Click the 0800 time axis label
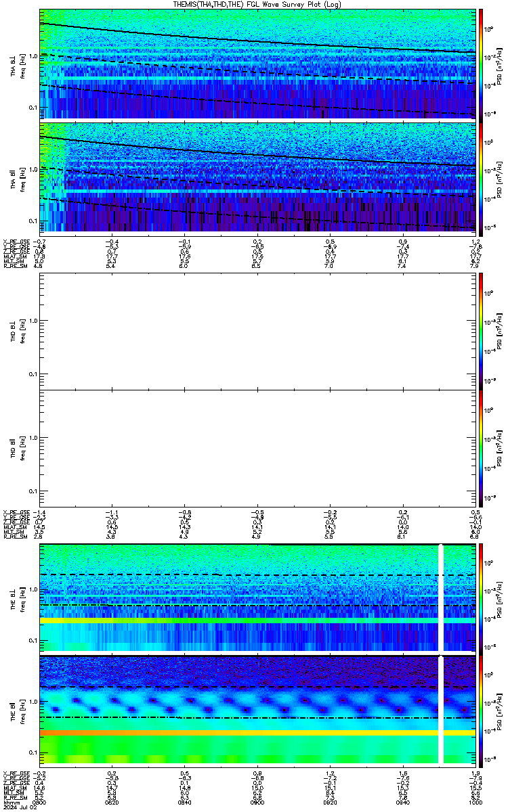The image size is (508, 812). (x=40, y=802)
